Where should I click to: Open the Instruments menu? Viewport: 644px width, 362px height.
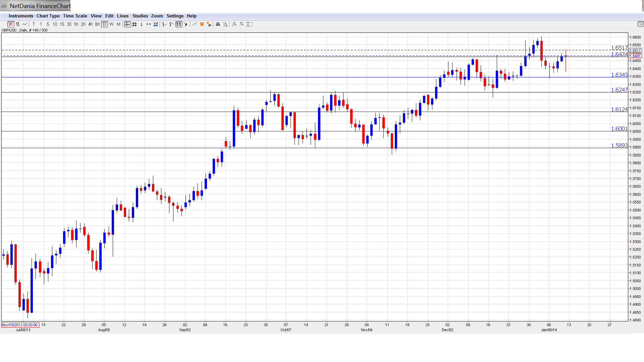pos(21,16)
